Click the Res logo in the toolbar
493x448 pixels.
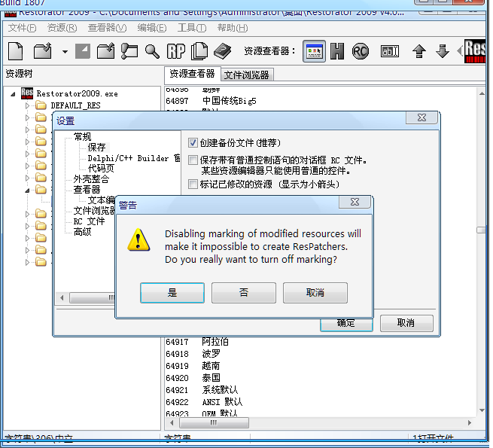[475, 51]
